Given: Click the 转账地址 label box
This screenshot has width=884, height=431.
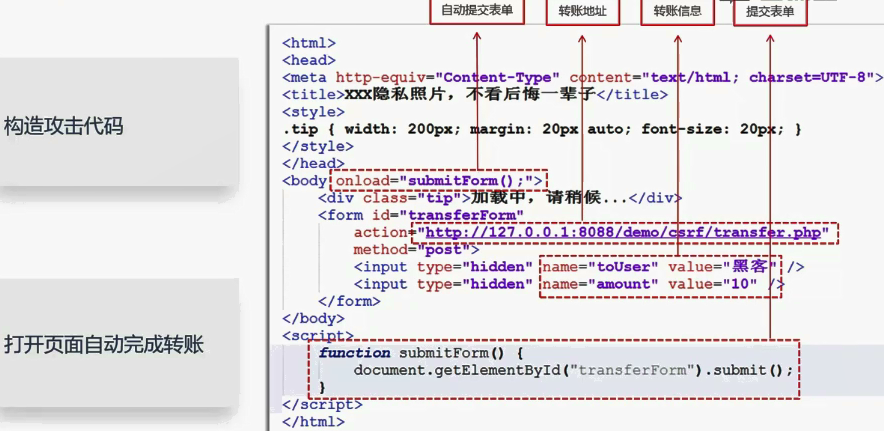Looking at the screenshot, I should click(x=582, y=11).
